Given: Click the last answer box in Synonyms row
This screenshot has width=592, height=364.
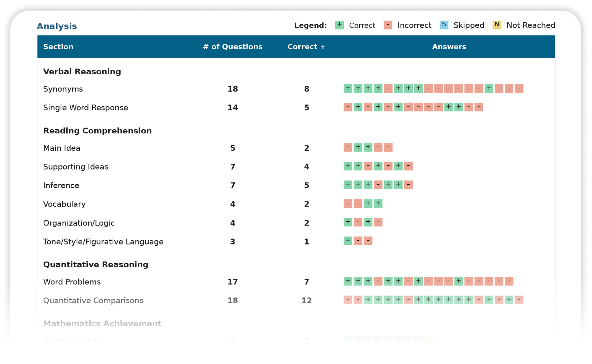Looking at the screenshot, I should [519, 88].
